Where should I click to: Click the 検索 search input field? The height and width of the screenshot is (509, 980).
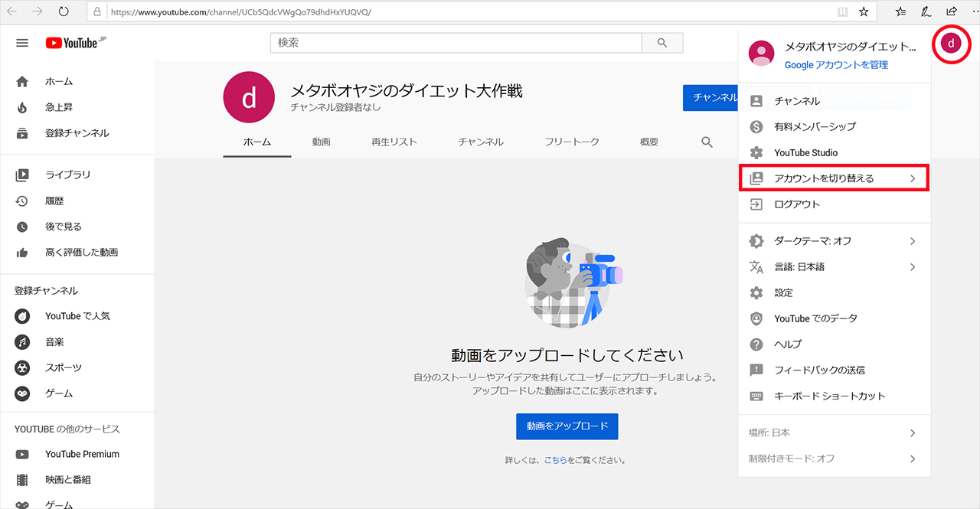456,43
